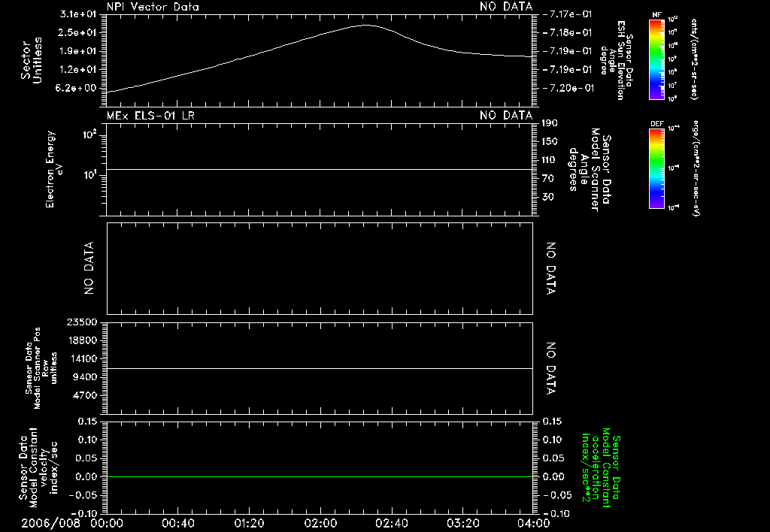Click the '00:40' time axis label
This screenshot has height=532, width=770.
coord(178,523)
